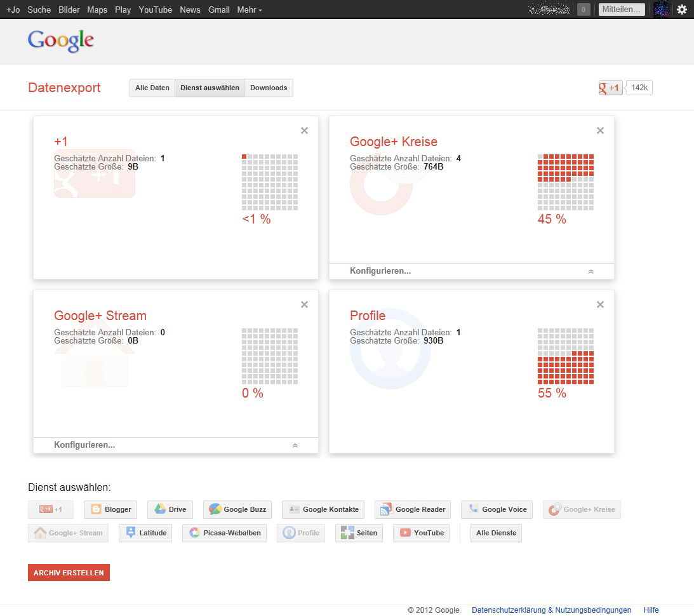The height and width of the screenshot is (616, 694).
Task: Open Datenschutzerklärung & Nutzungsbedingungen link
Action: (552, 610)
